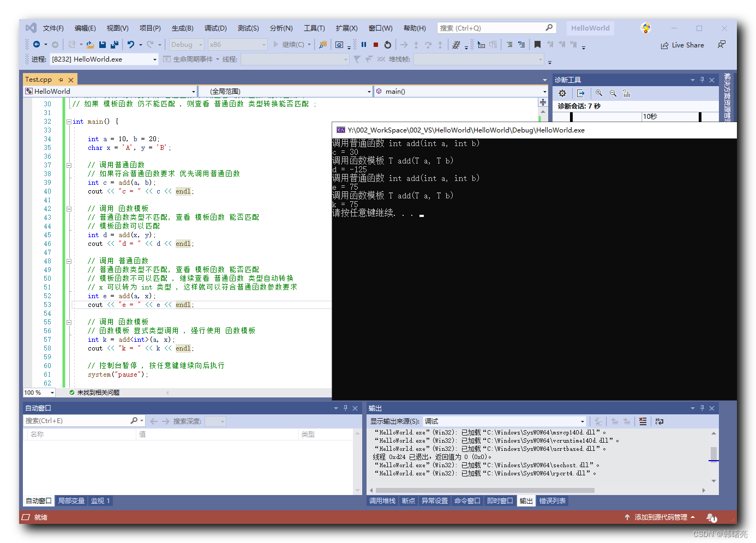Collapse the comment block at line 55
The height and width of the screenshot is (543, 756).
coord(69,322)
